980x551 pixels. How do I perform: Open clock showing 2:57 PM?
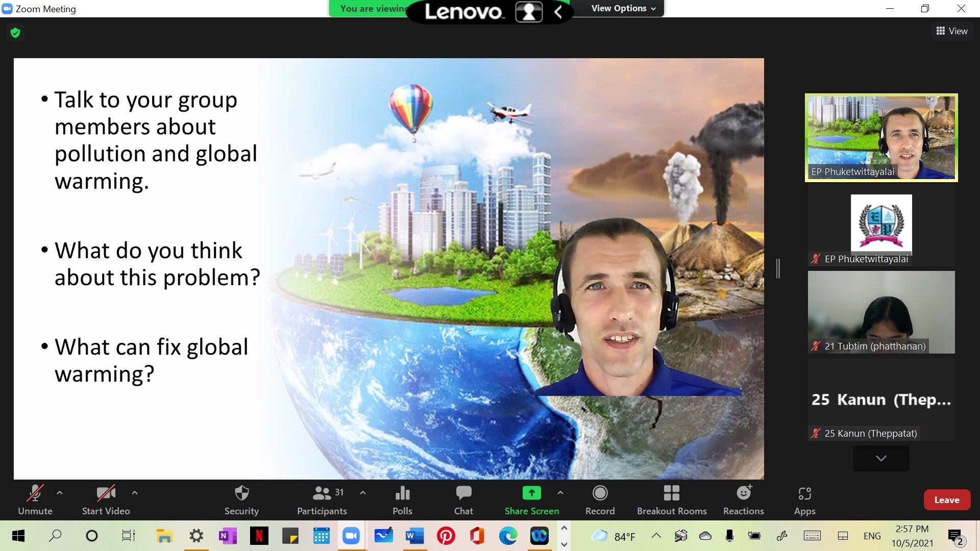point(912,536)
